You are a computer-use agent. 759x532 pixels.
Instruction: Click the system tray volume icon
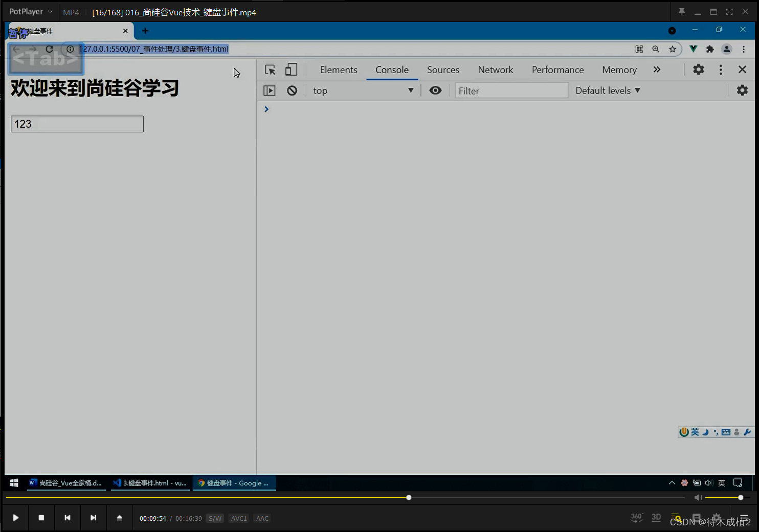[709, 483]
